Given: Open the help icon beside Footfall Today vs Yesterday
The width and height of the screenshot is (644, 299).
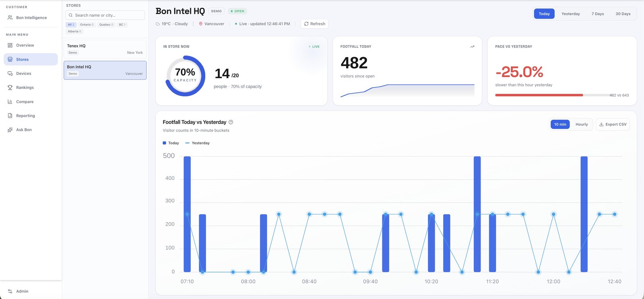Looking at the screenshot, I should [231, 122].
